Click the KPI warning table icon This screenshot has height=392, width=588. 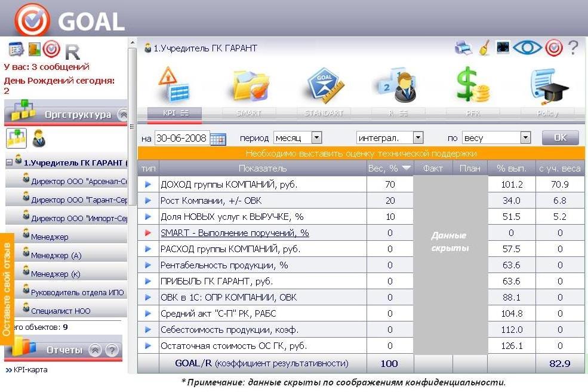(174, 84)
